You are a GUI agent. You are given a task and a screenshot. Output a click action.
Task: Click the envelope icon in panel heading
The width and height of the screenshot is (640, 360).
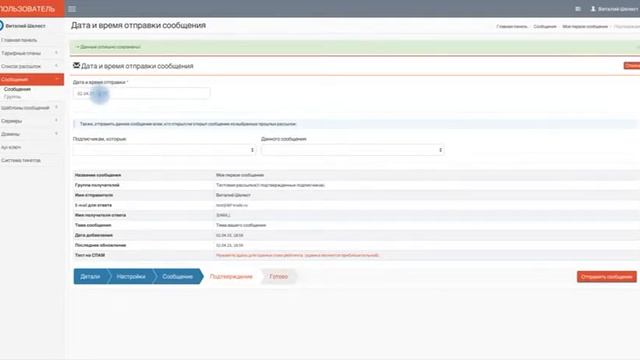76,65
